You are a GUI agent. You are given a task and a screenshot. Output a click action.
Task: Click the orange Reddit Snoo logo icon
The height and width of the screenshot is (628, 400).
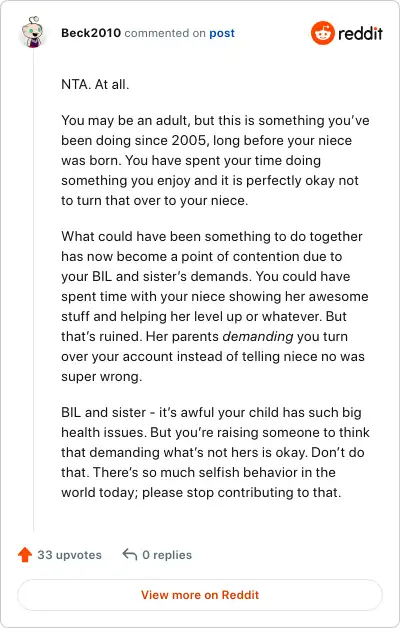[322, 33]
